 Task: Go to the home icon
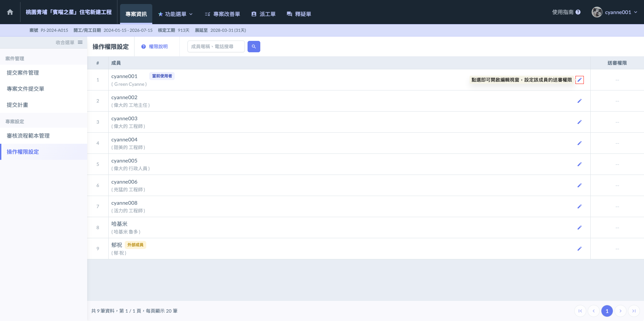(10, 12)
